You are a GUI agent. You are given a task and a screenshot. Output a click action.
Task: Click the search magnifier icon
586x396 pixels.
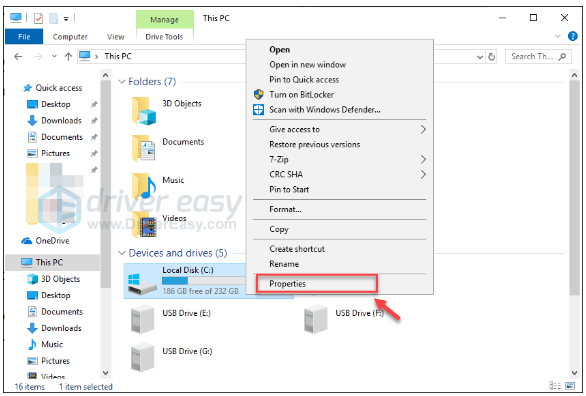tap(562, 56)
